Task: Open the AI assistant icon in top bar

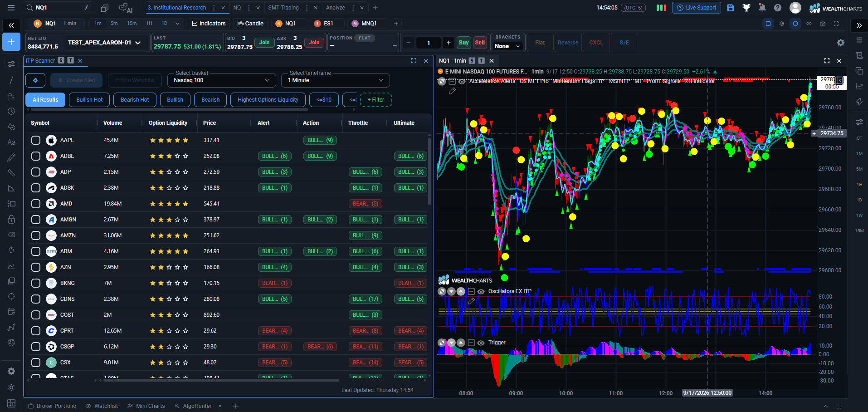Action: click(x=126, y=8)
